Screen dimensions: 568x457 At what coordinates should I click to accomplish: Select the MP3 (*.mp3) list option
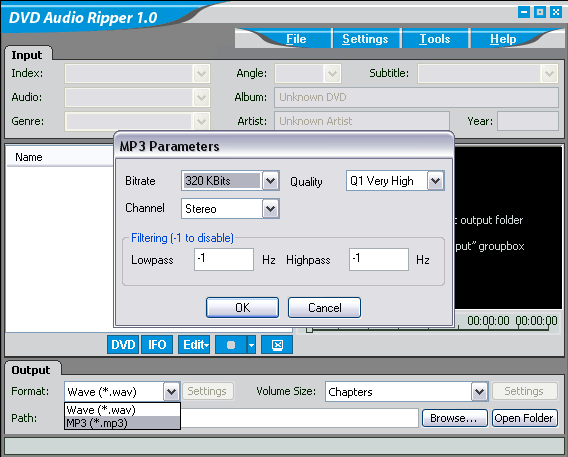click(122, 423)
